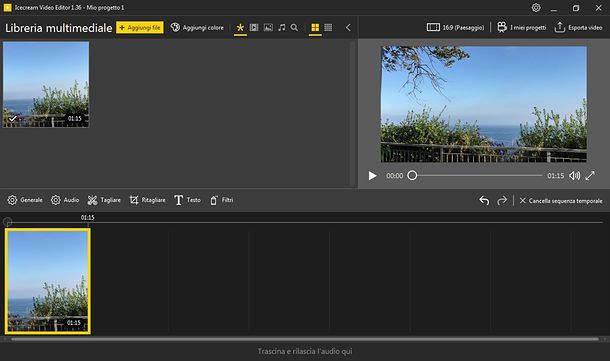Image resolution: width=610 pixels, height=361 pixels.
Task: Filter library by video files icon
Action: [254, 28]
